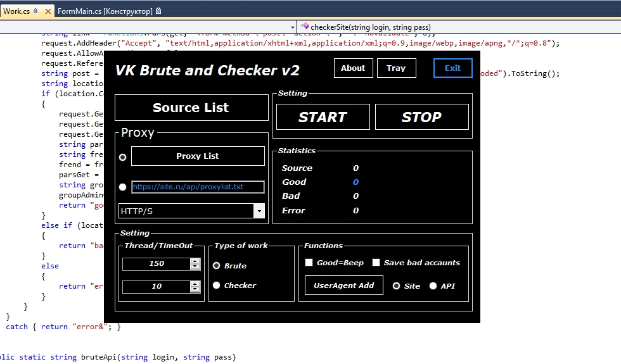Select the proxy URL radio button
Viewport: 621px width, 364px height.
[x=123, y=187]
